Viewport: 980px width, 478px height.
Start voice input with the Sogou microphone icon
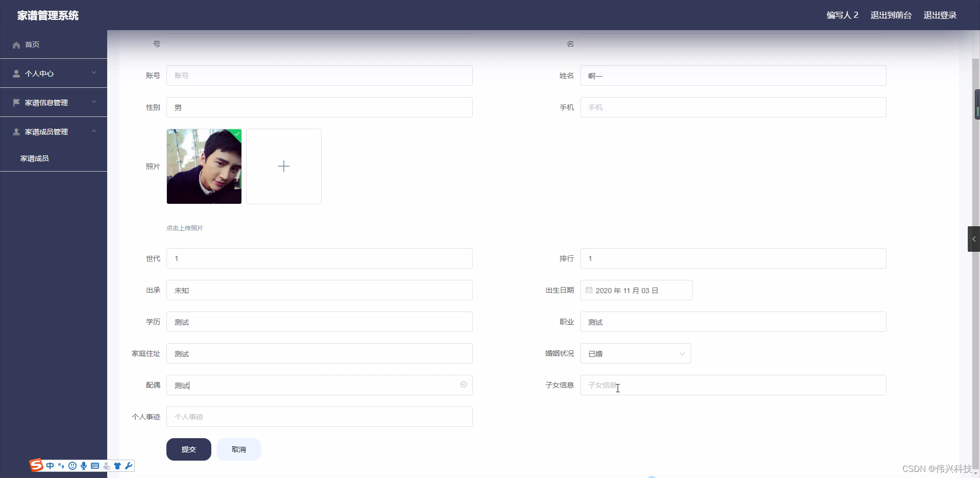tap(84, 466)
